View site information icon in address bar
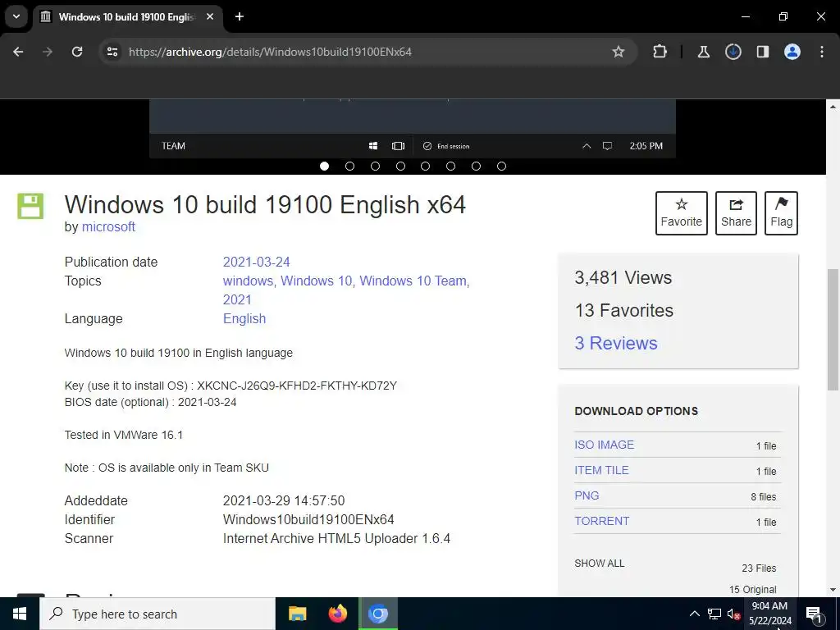Viewport: 840px width, 630px height. (x=112, y=52)
